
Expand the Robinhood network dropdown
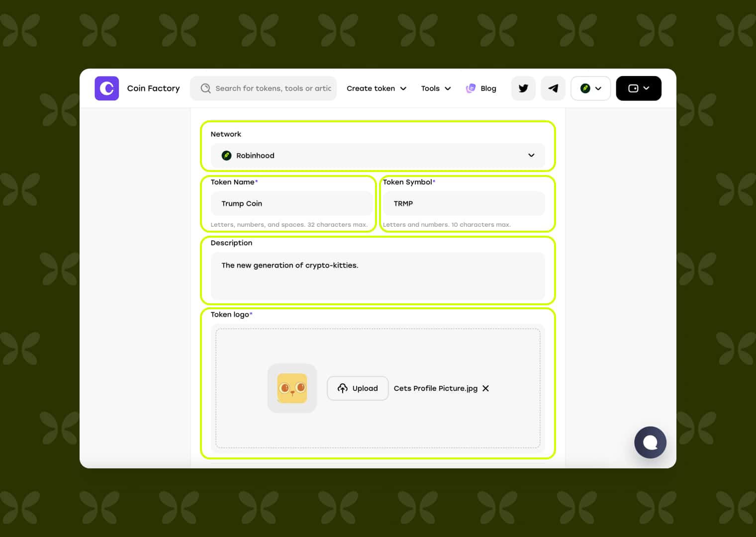point(378,156)
